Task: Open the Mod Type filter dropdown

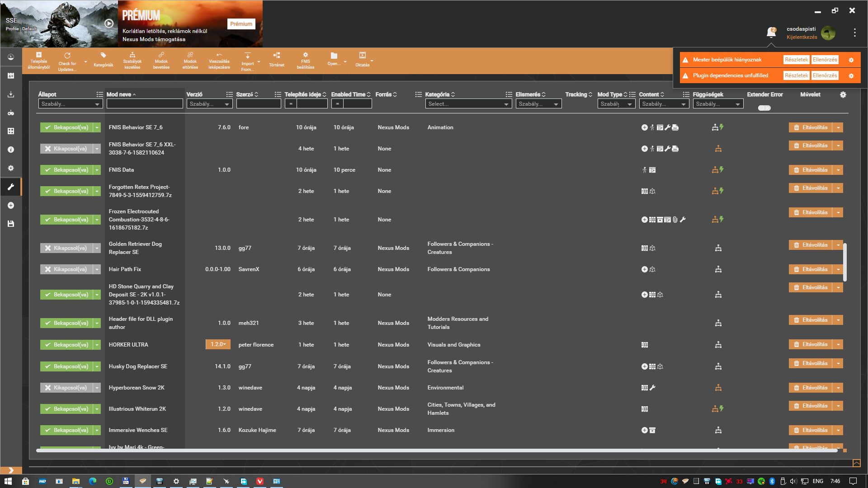Action: 616,104
